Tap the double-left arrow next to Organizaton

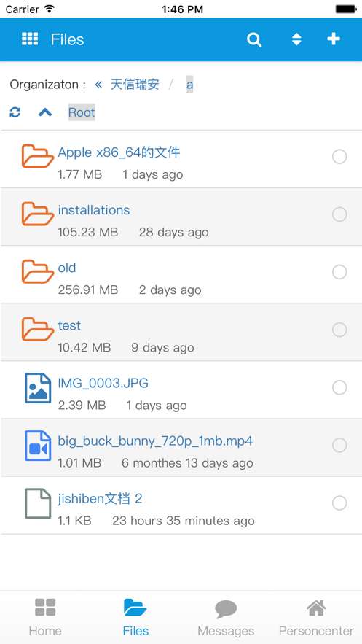click(x=98, y=85)
